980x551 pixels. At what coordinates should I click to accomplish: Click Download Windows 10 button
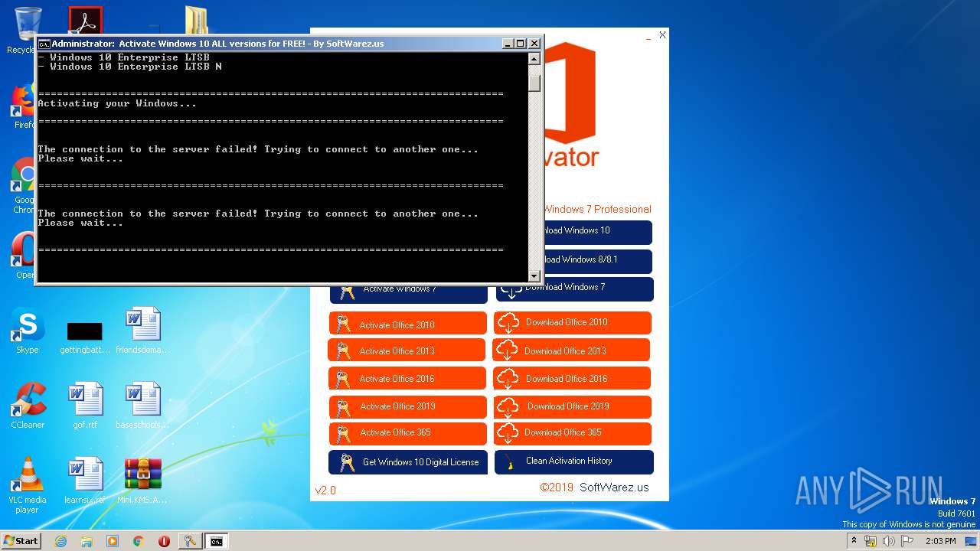click(599, 233)
